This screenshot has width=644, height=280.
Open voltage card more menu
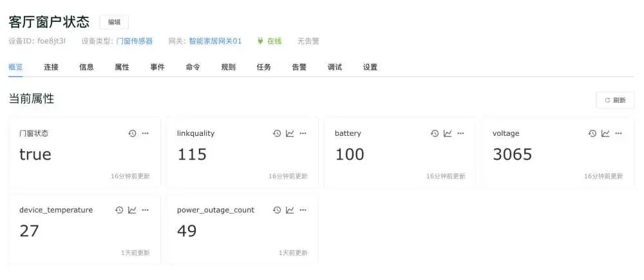tap(618, 133)
